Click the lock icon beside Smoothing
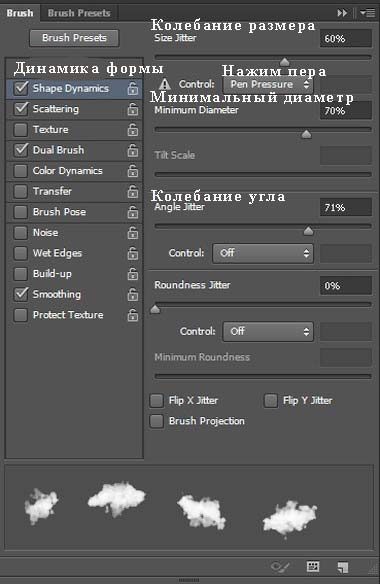Image resolution: width=380 pixels, height=584 pixels. point(133,295)
